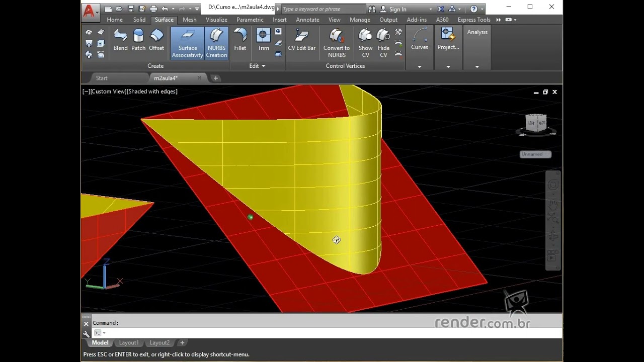Viewport: 644px width, 362px height.
Task: Switch to the Mesh ribbon tab
Action: tap(190, 20)
